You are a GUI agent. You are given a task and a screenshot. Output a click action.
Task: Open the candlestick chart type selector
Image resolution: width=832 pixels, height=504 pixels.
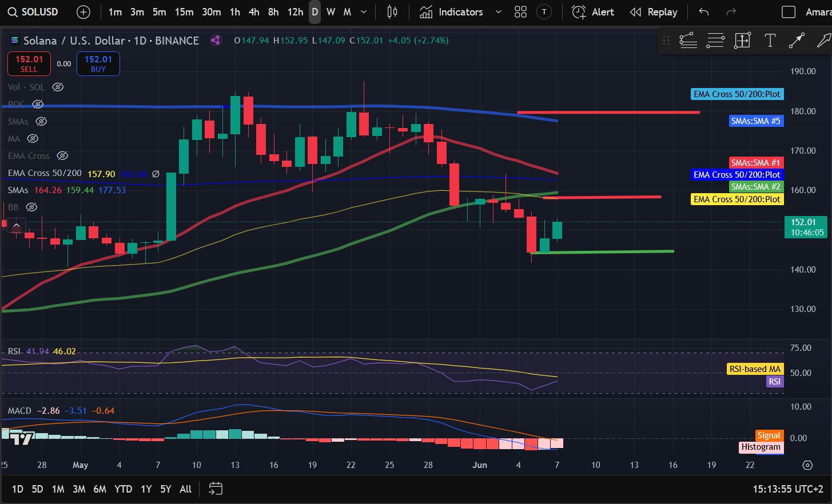click(x=392, y=12)
